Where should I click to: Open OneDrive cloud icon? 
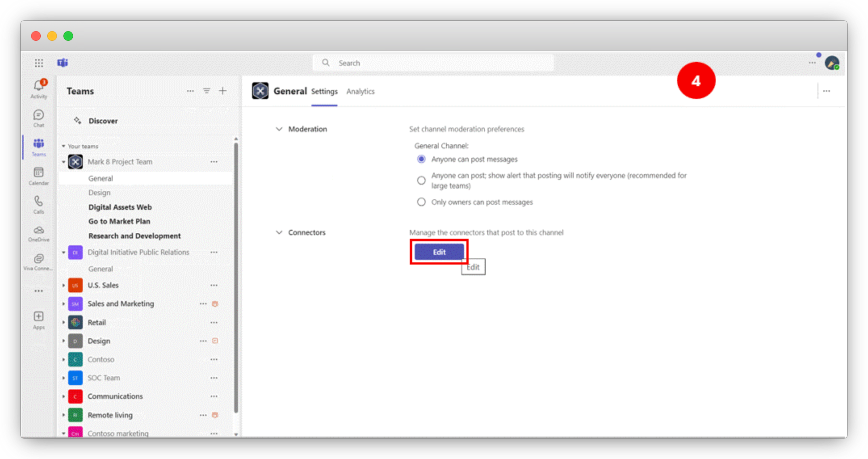[39, 231]
